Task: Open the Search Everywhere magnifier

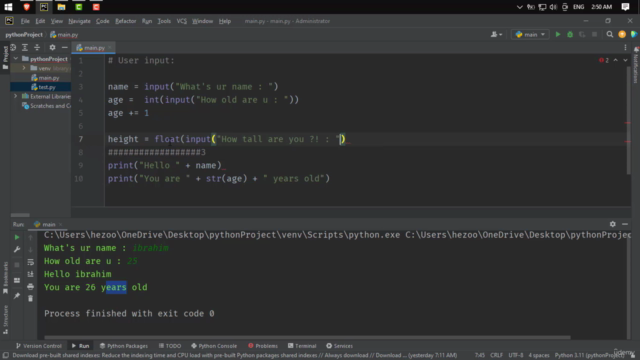Action: coord(609,35)
